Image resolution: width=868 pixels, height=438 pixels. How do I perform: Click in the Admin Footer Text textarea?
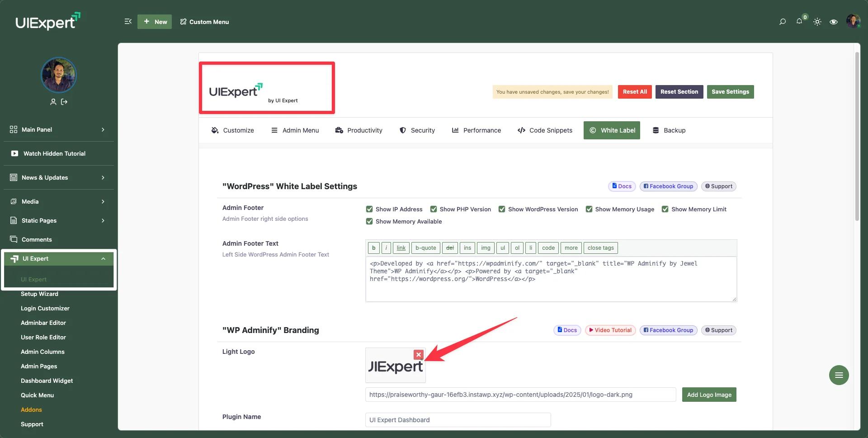pos(551,279)
